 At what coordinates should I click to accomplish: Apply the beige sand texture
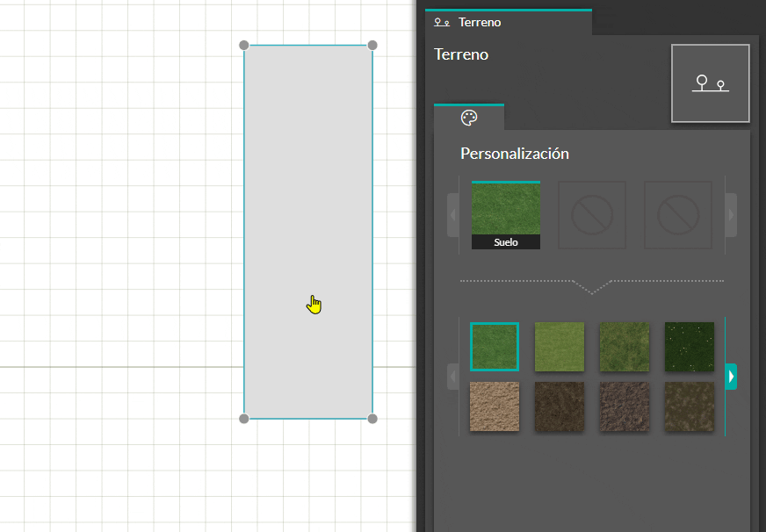tap(495, 406)
